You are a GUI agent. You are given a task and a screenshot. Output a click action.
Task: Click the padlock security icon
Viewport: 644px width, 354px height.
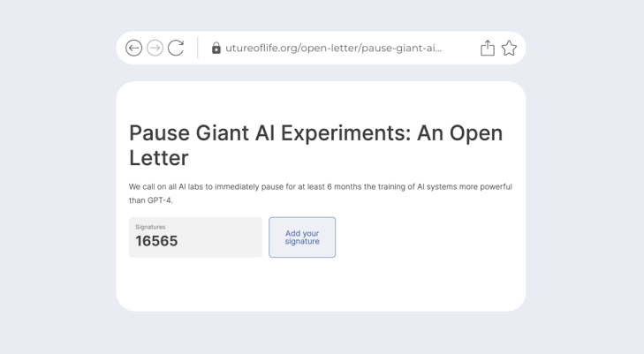click(x=216, y=49)
